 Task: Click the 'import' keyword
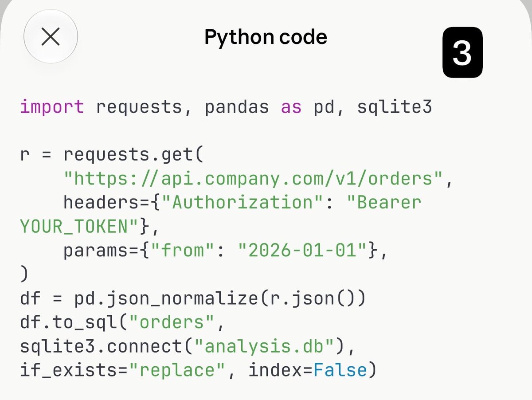(52, 107)
